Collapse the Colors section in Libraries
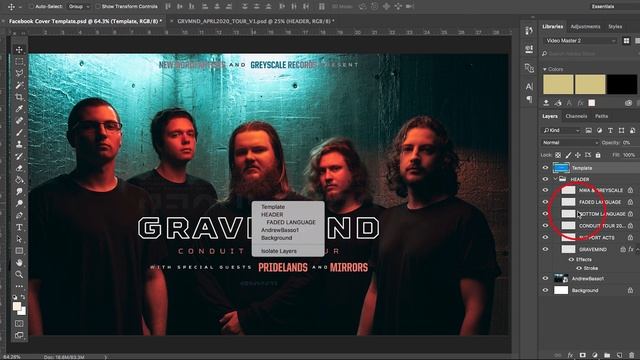 point(545,69)
